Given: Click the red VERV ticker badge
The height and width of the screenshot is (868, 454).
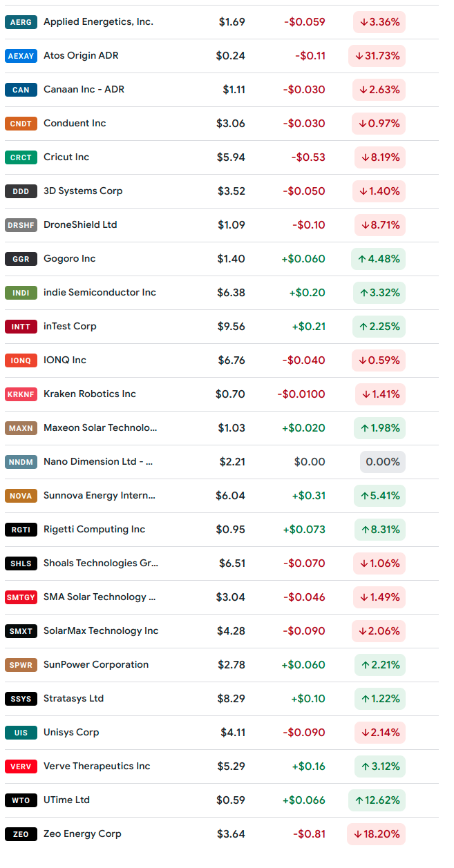Looking at the screenshot, I should pyautogui.click(x=21, y=766).
